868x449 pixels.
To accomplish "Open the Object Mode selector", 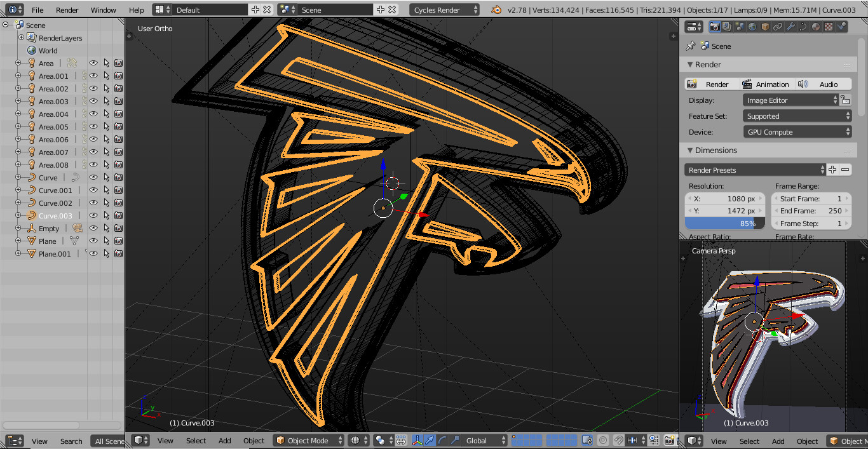I will pyautogui.click(x=308, y=440).
